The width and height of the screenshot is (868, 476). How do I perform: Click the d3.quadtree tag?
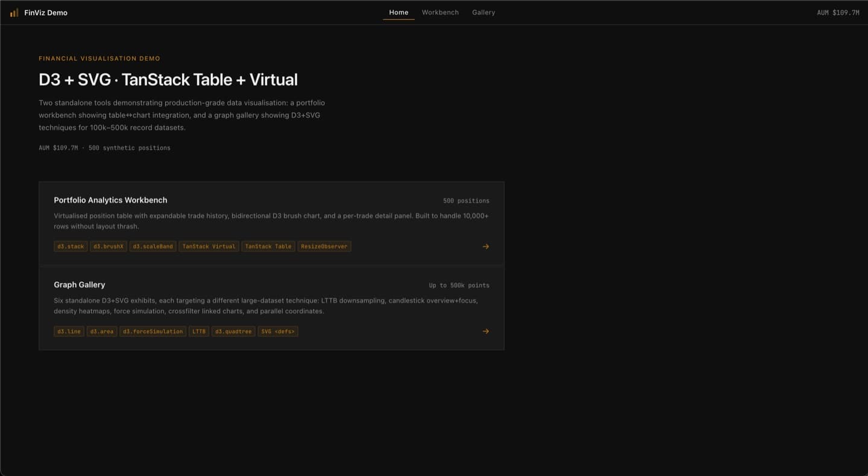(233, 331)
